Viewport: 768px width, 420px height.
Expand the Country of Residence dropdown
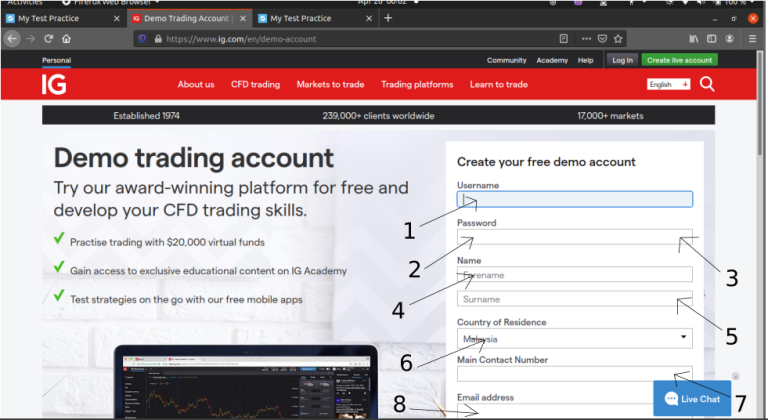(575, 338)
